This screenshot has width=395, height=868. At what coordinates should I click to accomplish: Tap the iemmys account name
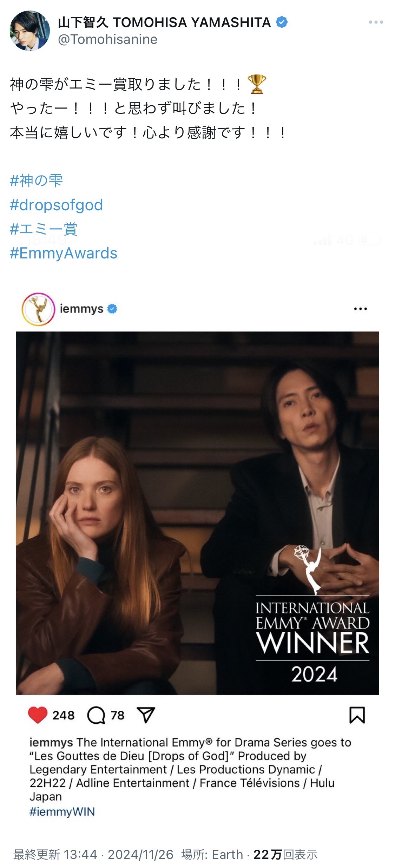(x=81, y=309)
